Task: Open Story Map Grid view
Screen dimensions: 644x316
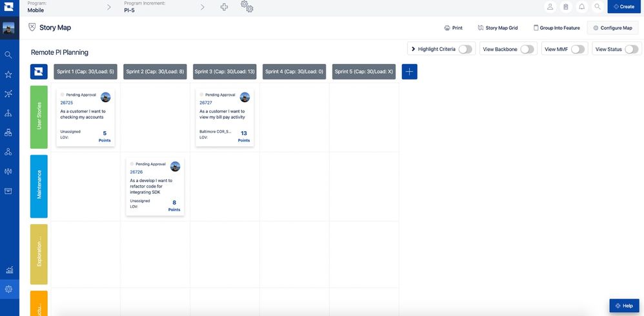Action: pyautogui.click(x=498, y=28)
